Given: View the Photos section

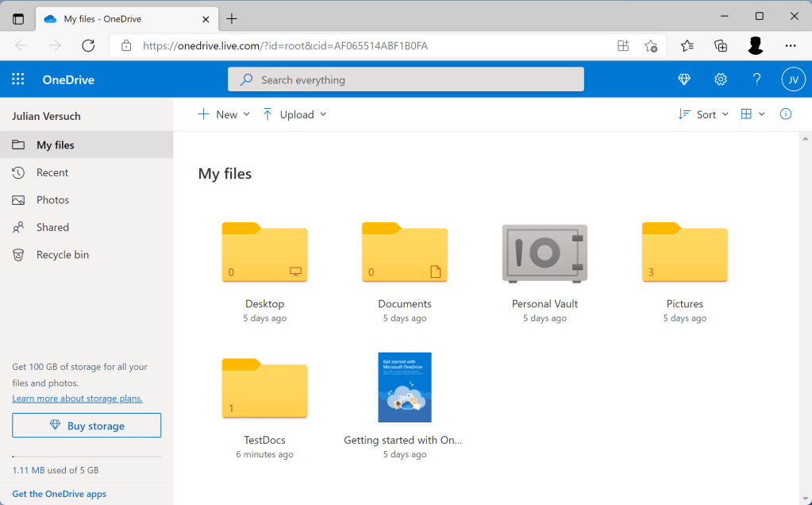Looking at the screenshot, I should (x=52, y=199).
